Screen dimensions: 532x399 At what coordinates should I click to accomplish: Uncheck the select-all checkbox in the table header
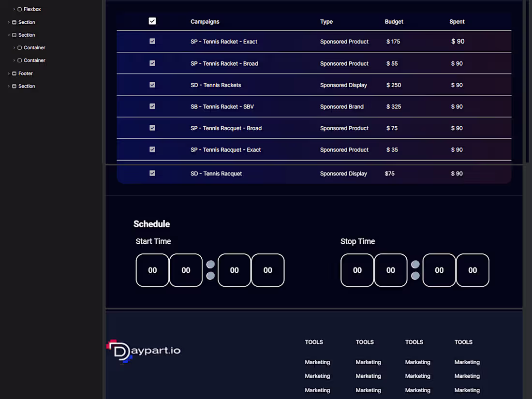152,21
